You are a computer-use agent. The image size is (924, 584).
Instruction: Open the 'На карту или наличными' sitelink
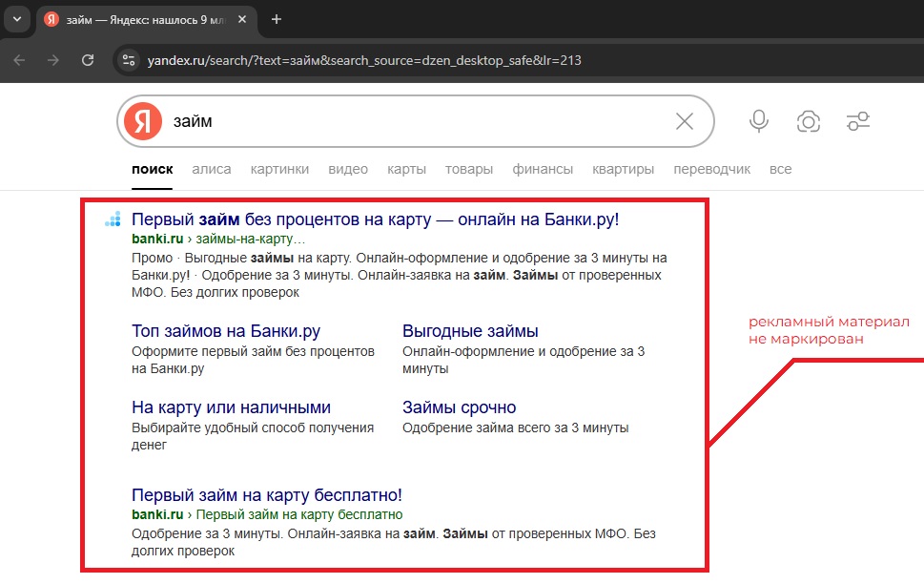pyautogui.click(x=231, y=407)
